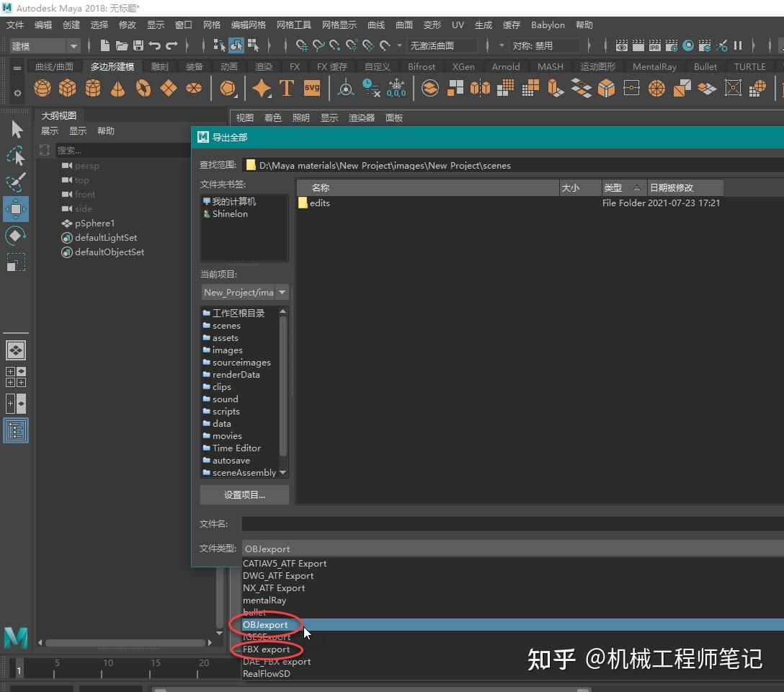The height and width of the screenshot is (692, 784).
Task: Click the Undo arrow icon
Action: pyautogui.click(x=155, y=46)
